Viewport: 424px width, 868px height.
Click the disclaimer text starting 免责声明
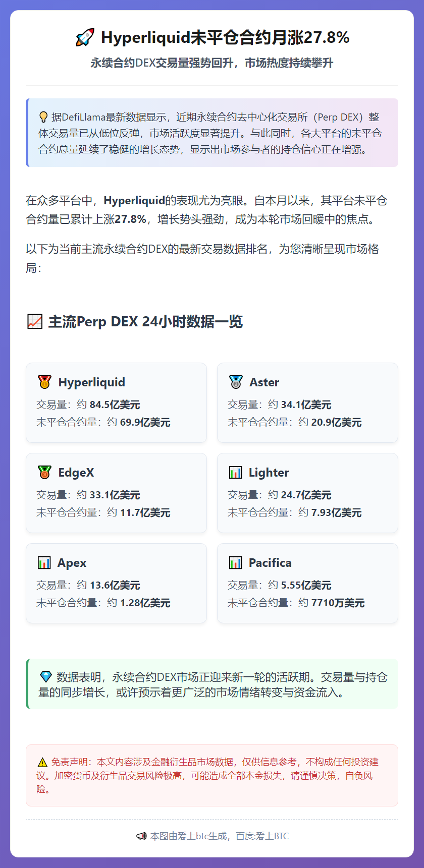[x=207, y=775]
